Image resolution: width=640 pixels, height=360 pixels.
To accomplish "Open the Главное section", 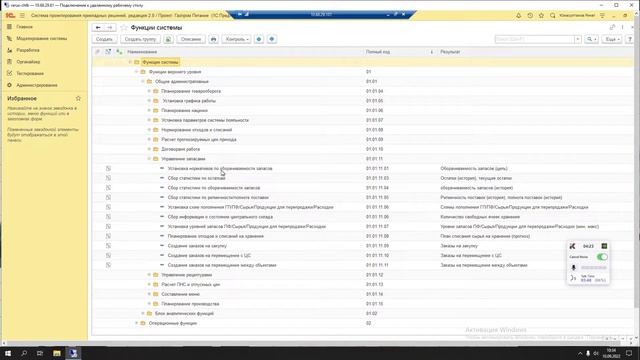I will tap(24, 27).
